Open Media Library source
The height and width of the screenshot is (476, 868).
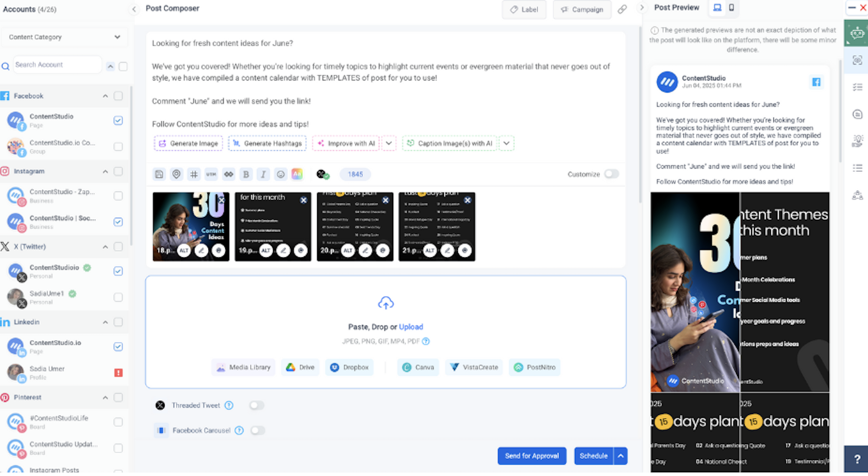click(x=243, y=367)
